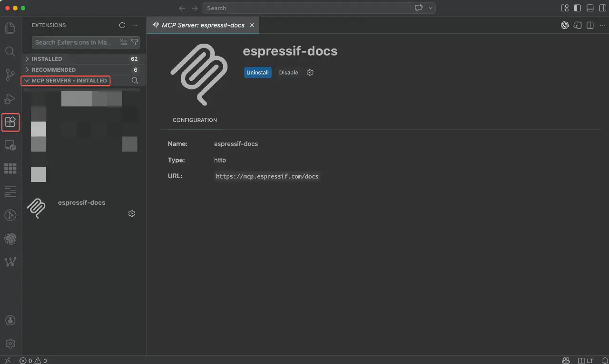609x364 pixels.
Task: Filter extensions with the funnel icon
Action: click(135, 42)
